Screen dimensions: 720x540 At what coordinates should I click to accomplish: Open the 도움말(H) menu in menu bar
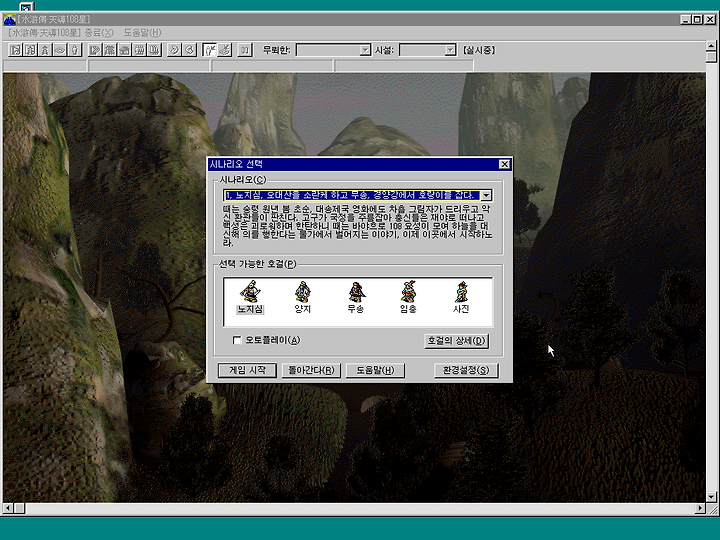pyautogui.click(x=142, y=33)
